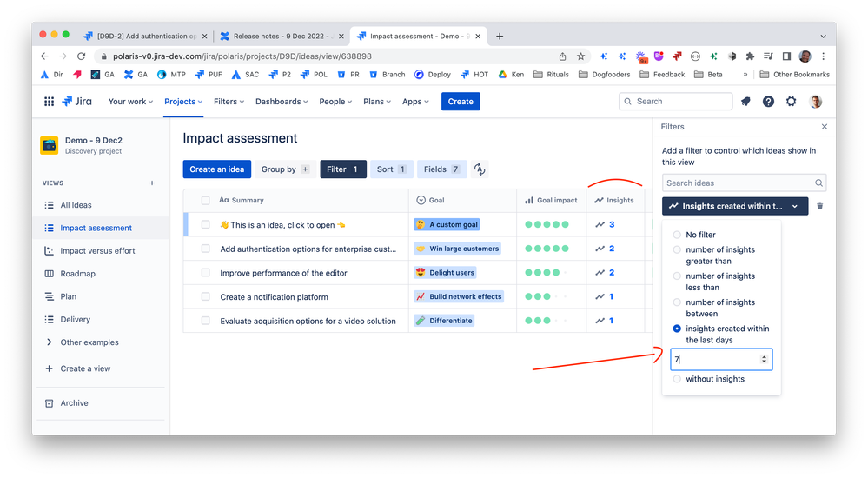
Task: Click the Jira logo
Action: point(77,102)
